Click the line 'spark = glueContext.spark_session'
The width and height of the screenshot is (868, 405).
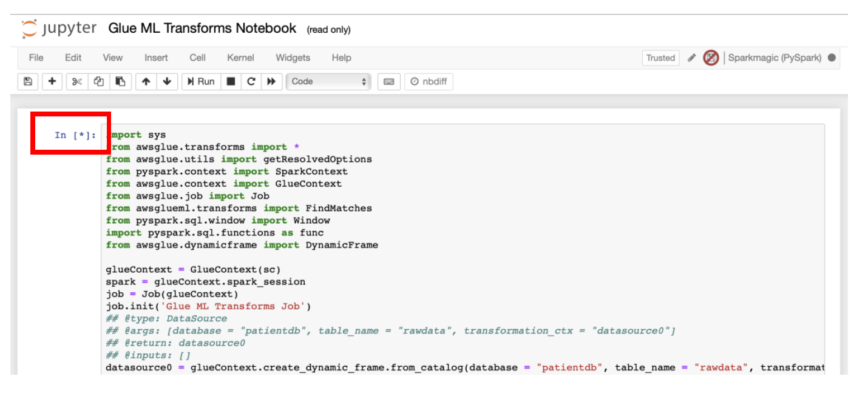click(x=206, y=281)
